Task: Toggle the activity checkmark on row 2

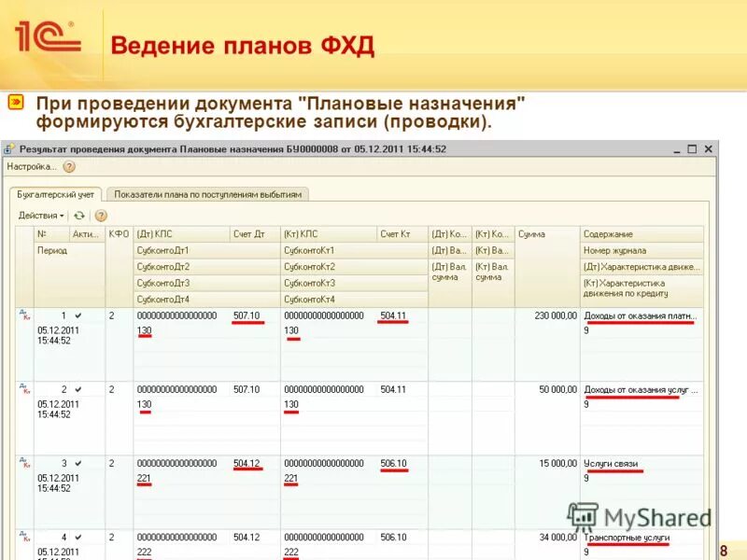Action: [x=78, y=389]
